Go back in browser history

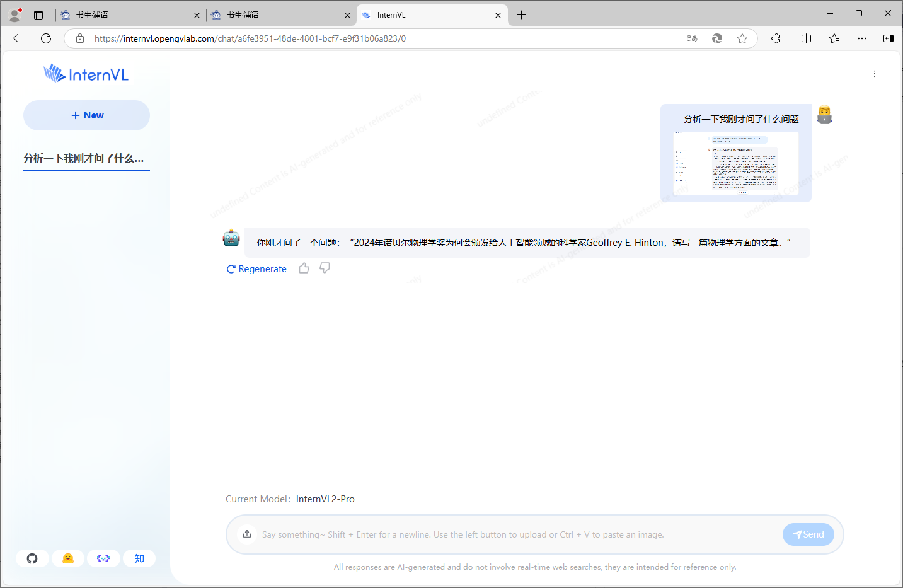(x=18, y=38)
